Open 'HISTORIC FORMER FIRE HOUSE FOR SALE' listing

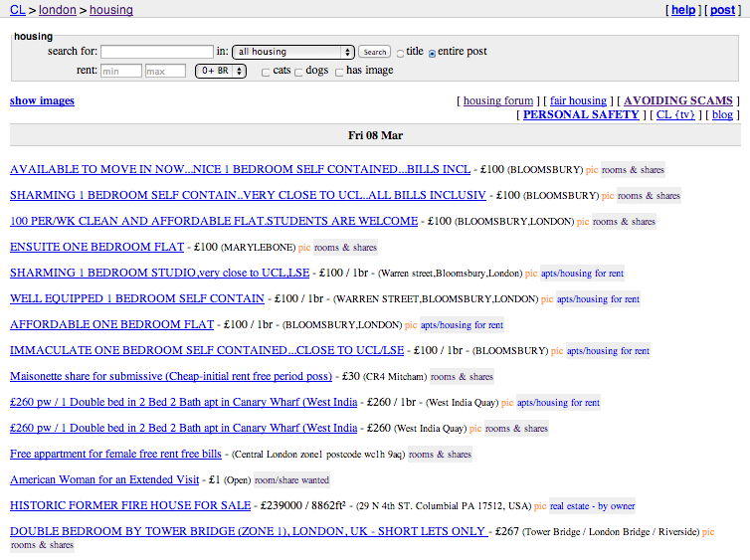coord(130,505)
